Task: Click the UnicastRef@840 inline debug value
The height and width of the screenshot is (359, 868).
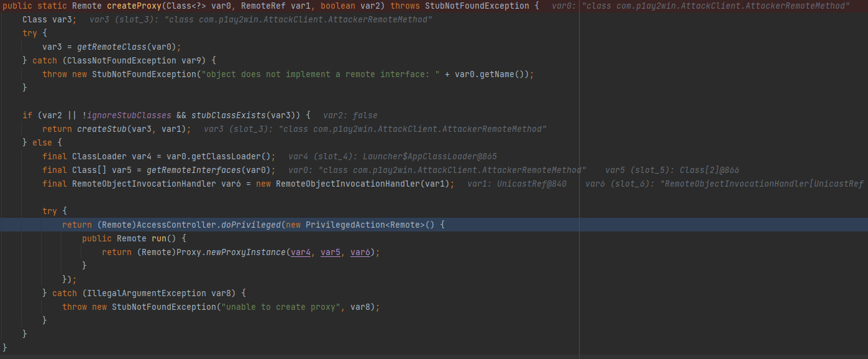Action: (531, 184)
